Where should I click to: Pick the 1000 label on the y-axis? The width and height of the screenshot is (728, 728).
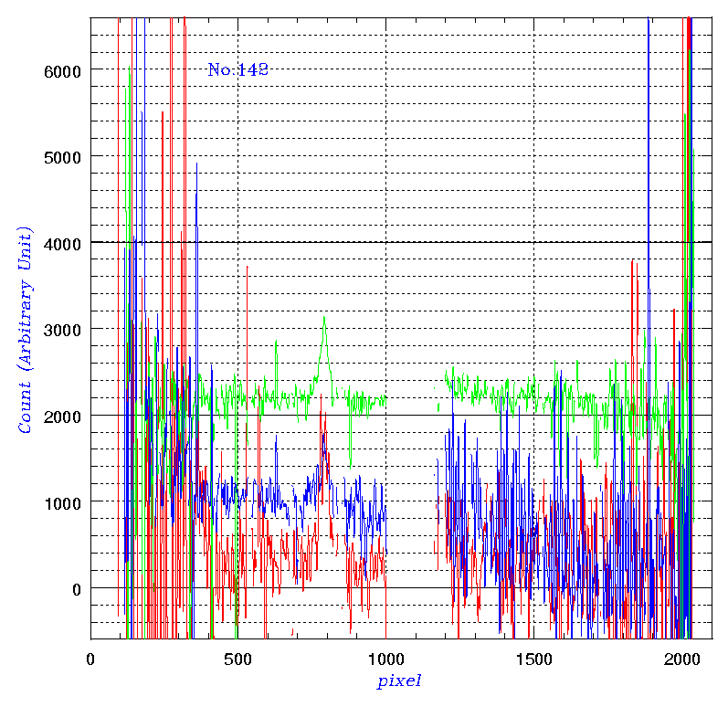[x=62, y=502]
